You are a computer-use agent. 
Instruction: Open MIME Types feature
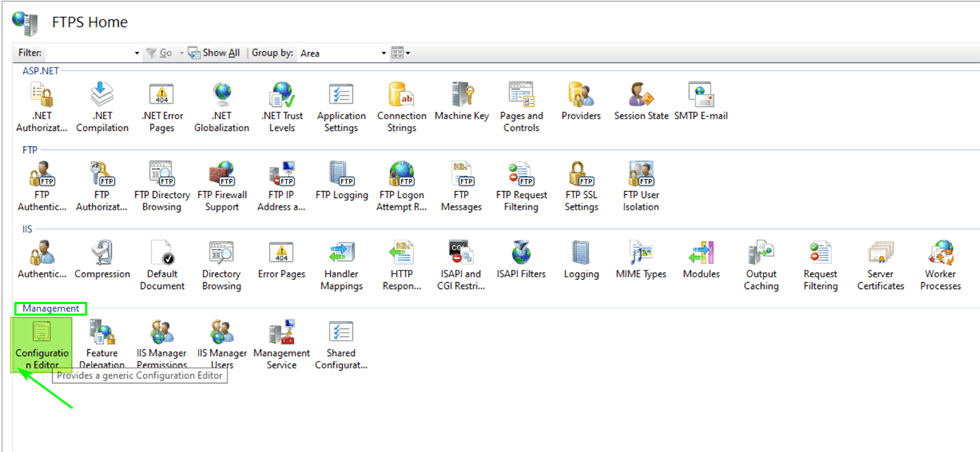[x=641, y=260]
